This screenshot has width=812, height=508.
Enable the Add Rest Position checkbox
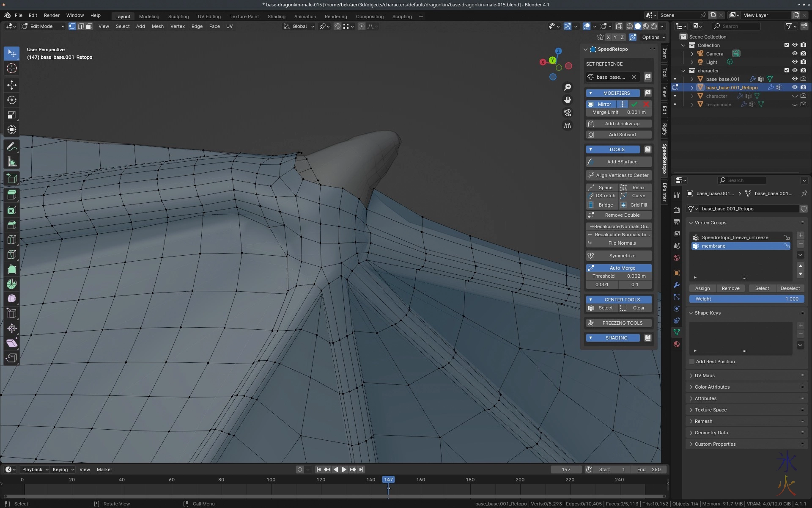[692, 362]
